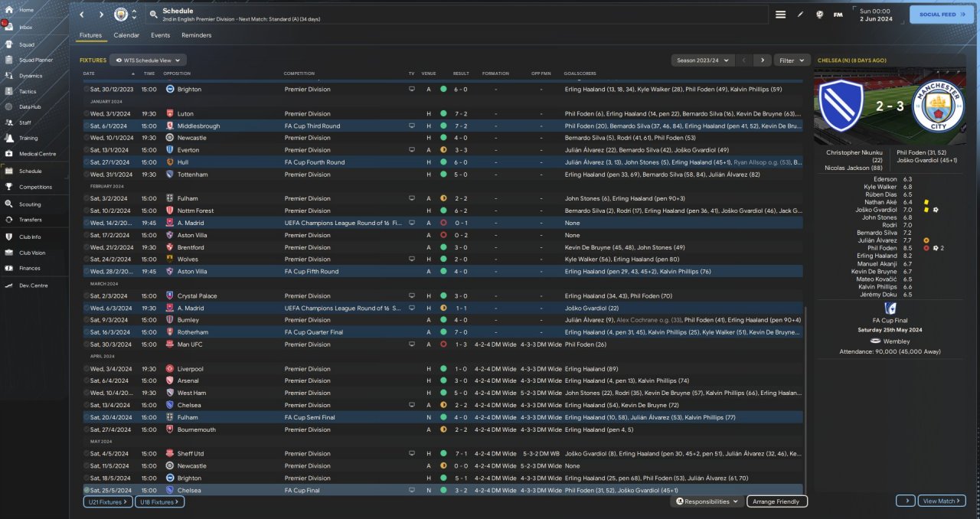
Task: Select the radio button for Liverpool 3/4/2024 fixture
Action: pyautogui.click(x=87, y=369)
